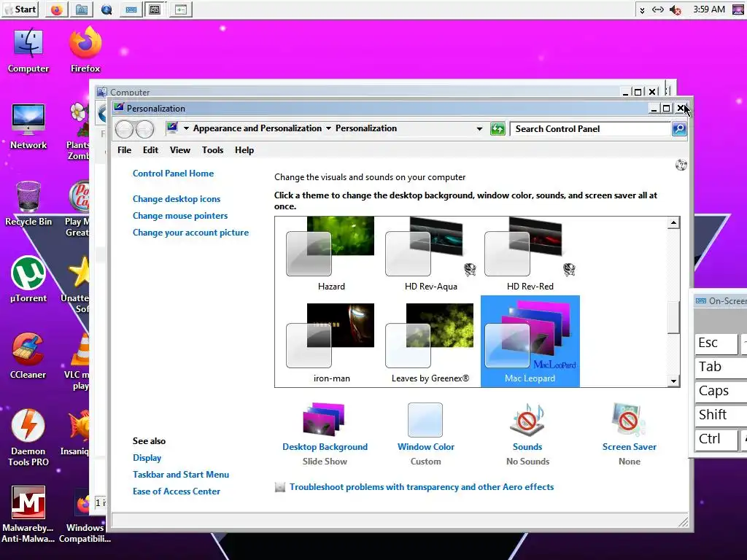Open the Window Color swatch

click(x=425, y=419)
